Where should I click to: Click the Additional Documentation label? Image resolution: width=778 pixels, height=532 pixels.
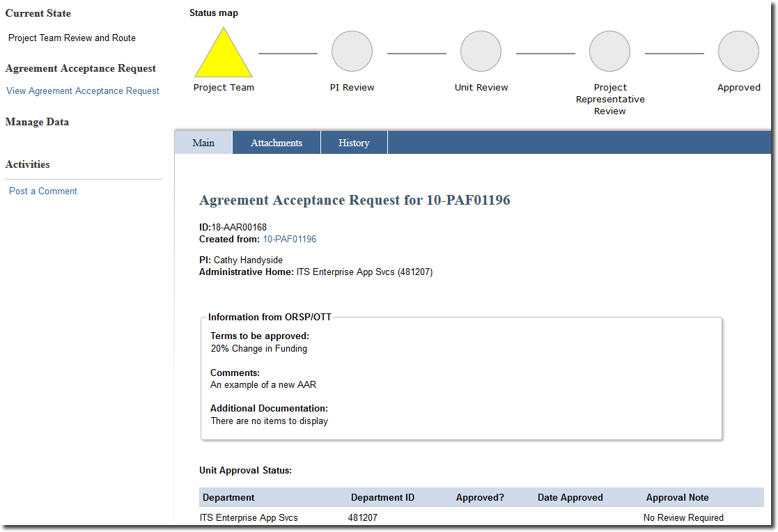click(270, 409)
